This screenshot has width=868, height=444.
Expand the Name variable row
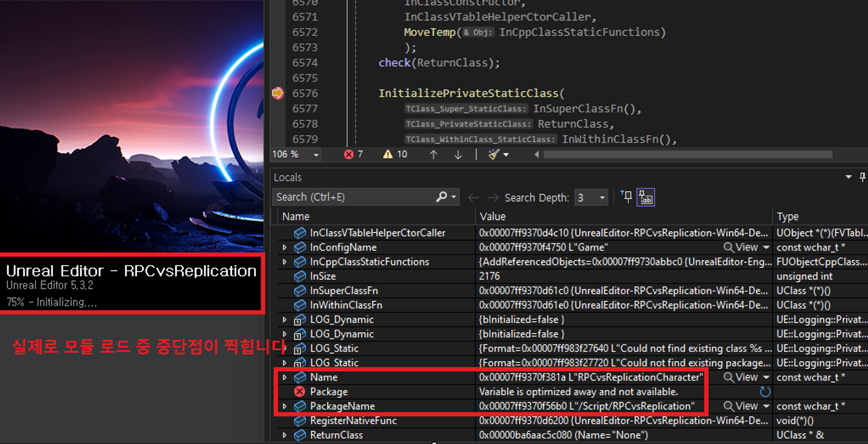pos(285,377)
